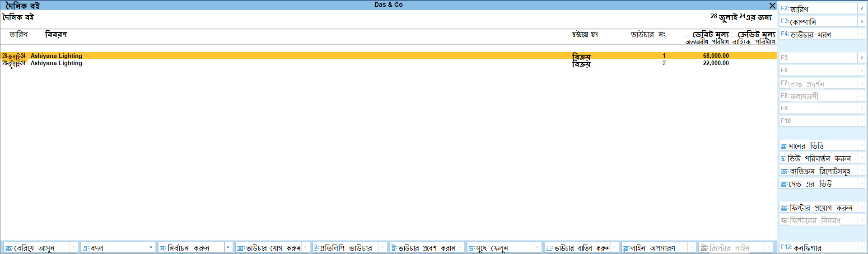Click বেরিয়ে আসুন quit button
Screen dimensions: 868x254
[x=37, y=248]
